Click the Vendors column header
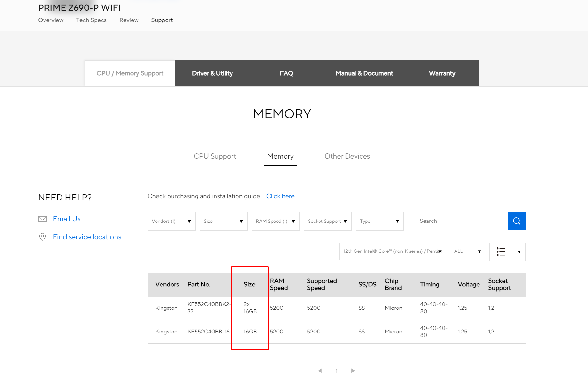The image size is (588, 381). [x=167, y=285]
